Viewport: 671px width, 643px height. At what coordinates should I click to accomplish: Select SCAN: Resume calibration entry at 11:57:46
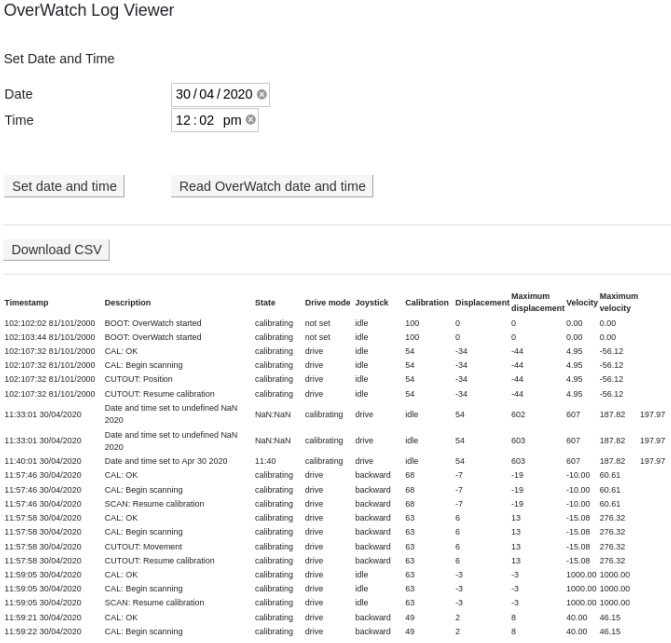pyautogui.click(x=154, y=504)
